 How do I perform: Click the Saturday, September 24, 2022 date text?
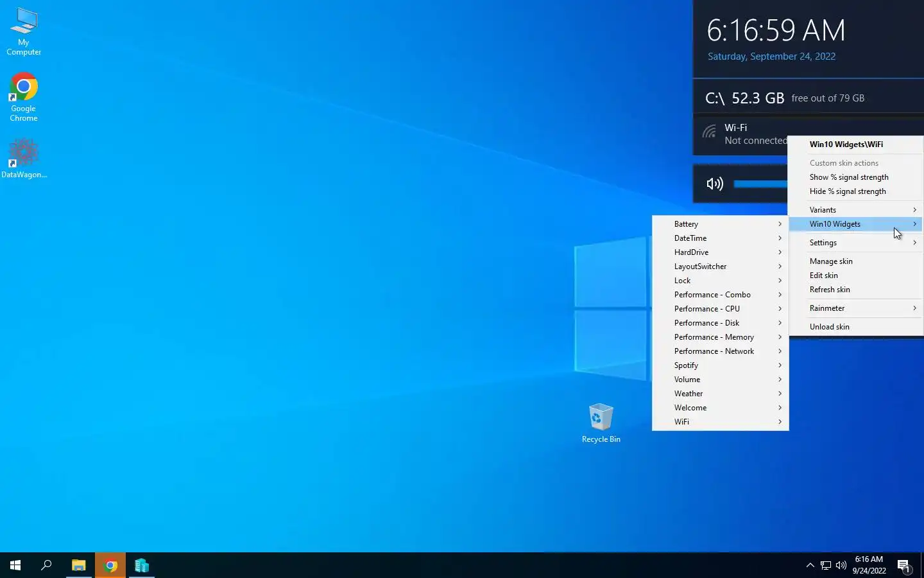[x=771, y=57]
